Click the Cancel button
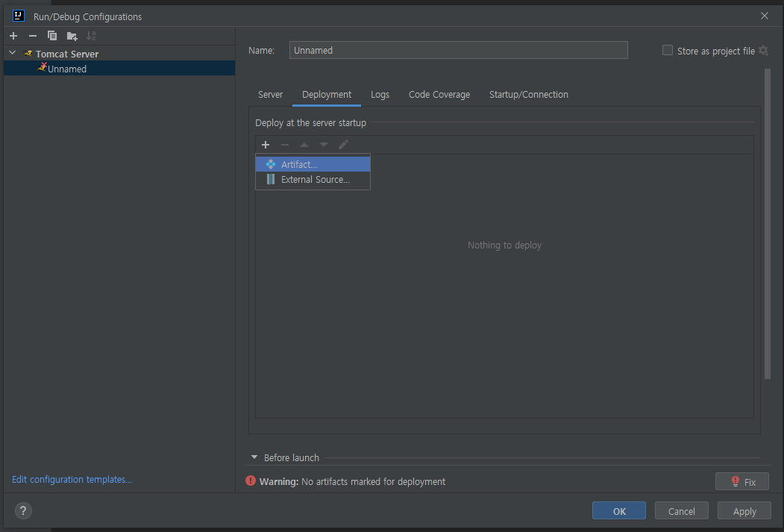This screenshot has height=532, width=784. 682,511
